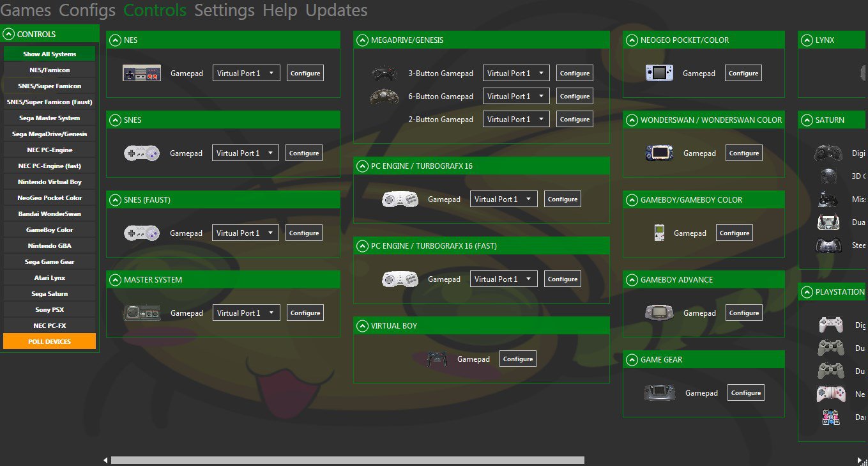
Task: Collapse the SATURN panel
Action: (805, 120)
